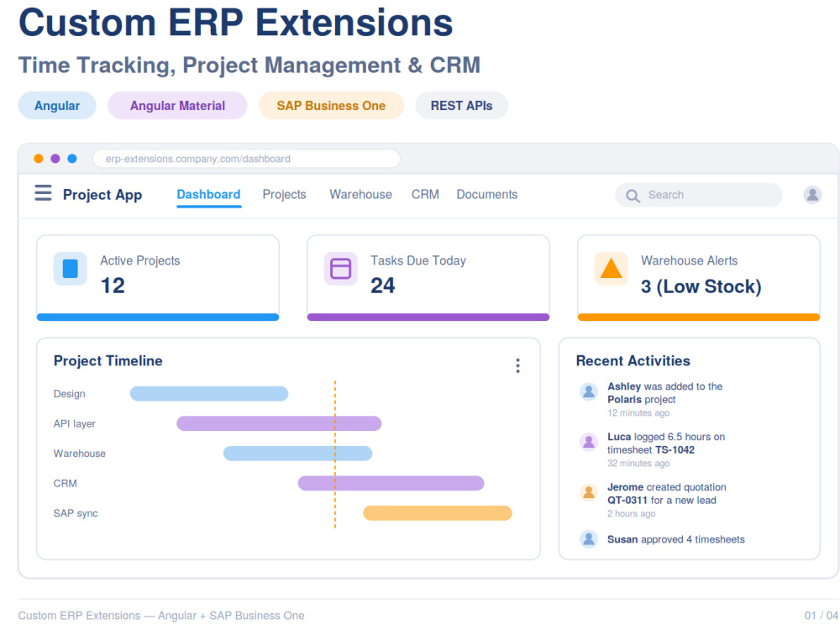The width and height of the screenshot is (840, 630).
Task: Click Jerome's avatar in Recent Activities
Action: point(589,492)
